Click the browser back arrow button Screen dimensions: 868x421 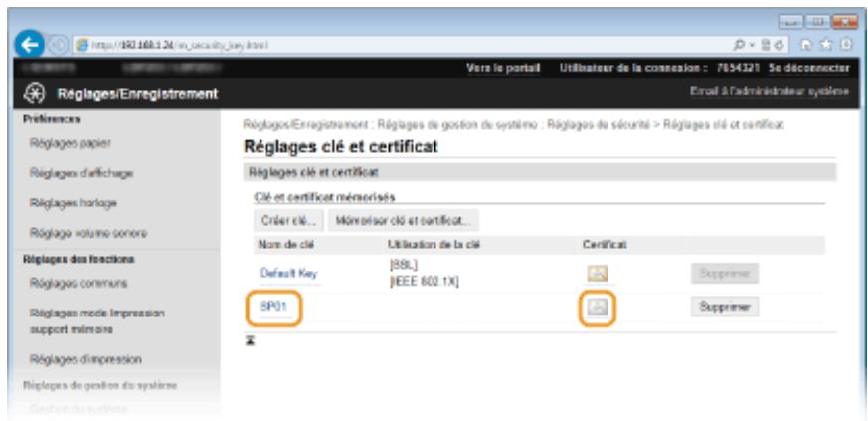[x=29, y=44]
